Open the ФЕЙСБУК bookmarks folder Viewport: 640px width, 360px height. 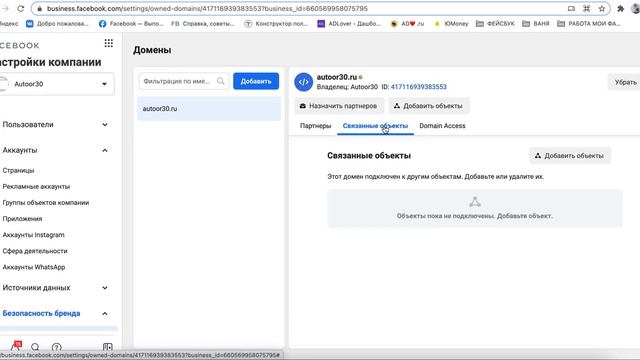click(x=496, y=24)
